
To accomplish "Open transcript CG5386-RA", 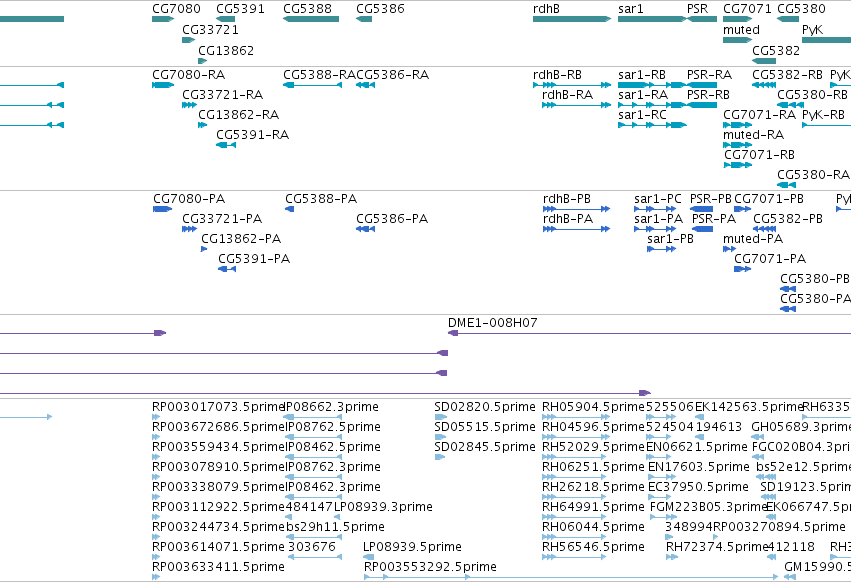I will 365,85.
